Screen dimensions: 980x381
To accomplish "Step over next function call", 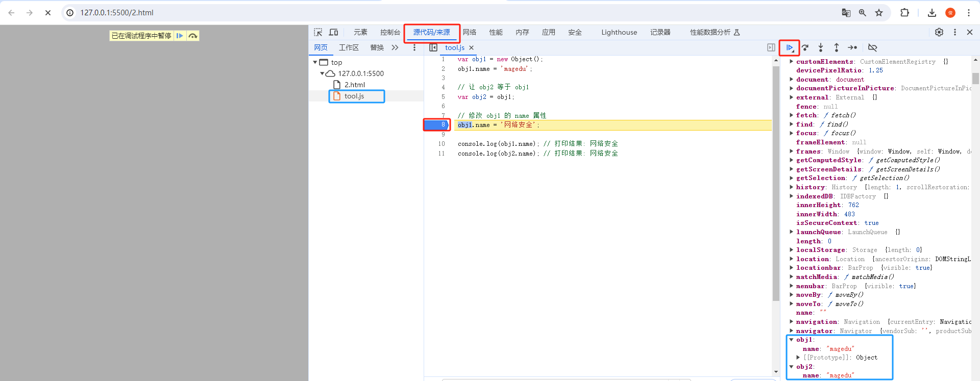I will 805,47.
